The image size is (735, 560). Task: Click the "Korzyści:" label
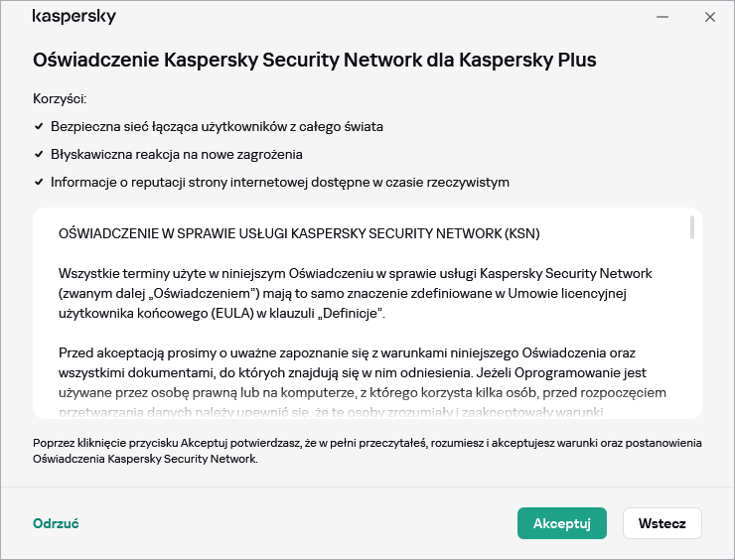tap(60, 99)
